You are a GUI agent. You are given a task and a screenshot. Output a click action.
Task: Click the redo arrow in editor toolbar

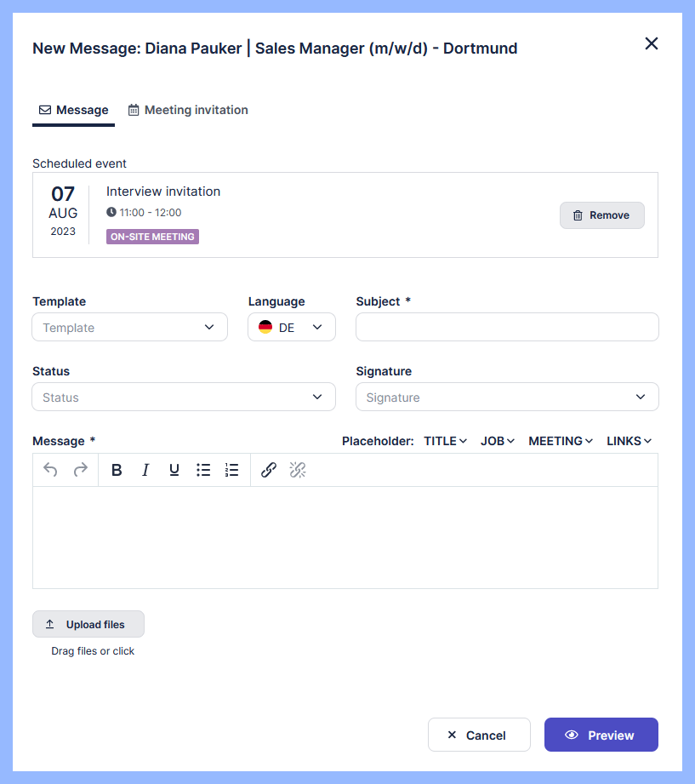pos(80,470)
